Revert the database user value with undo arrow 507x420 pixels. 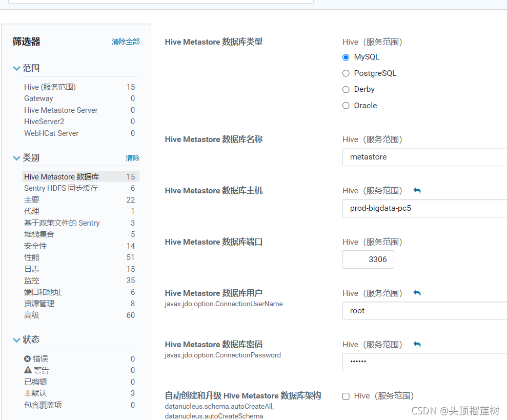[417, 293]
